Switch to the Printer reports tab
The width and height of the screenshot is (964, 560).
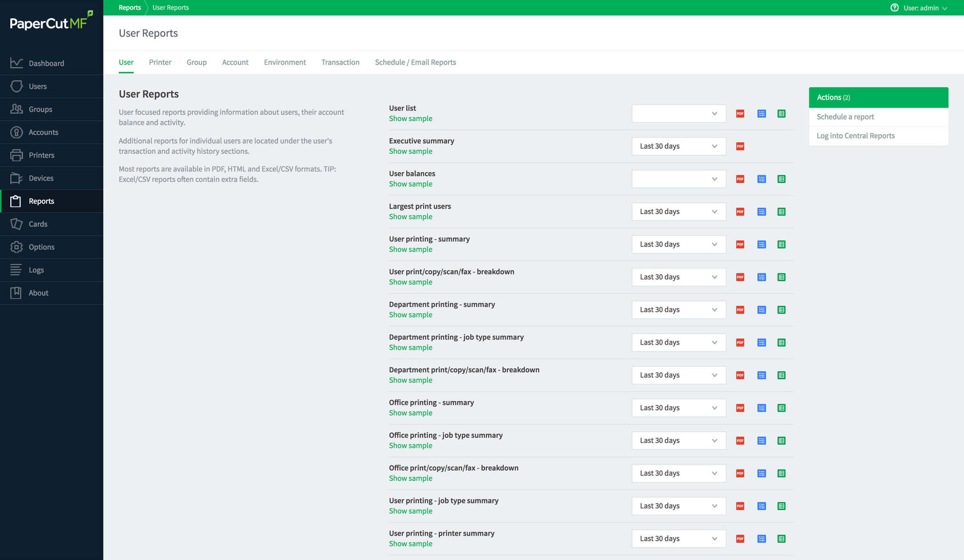(160, 63)
